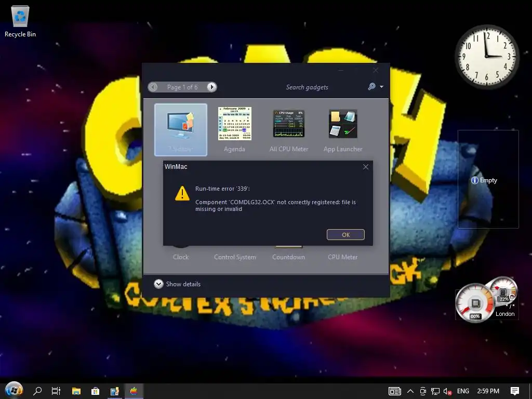The image size is (532, 399).
Task: Click the WinMac apple taskbar icon
Action: tap(134, 391)
